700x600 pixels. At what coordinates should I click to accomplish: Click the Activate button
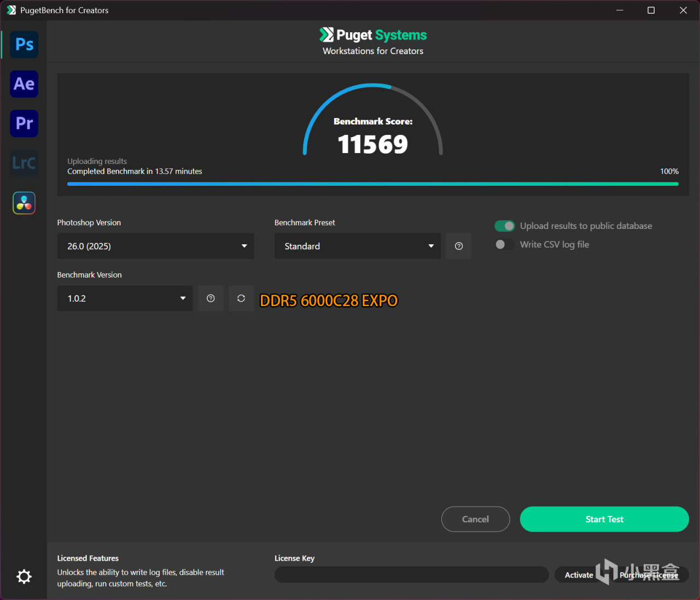pyautogui.click(x=579, y=575)
